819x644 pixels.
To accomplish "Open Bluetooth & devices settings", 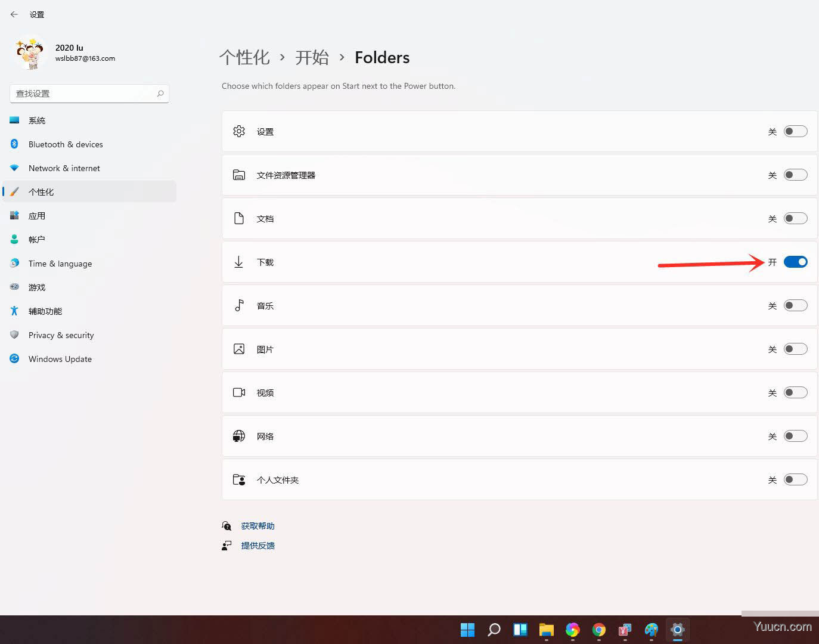I will (x=89, y=144).
